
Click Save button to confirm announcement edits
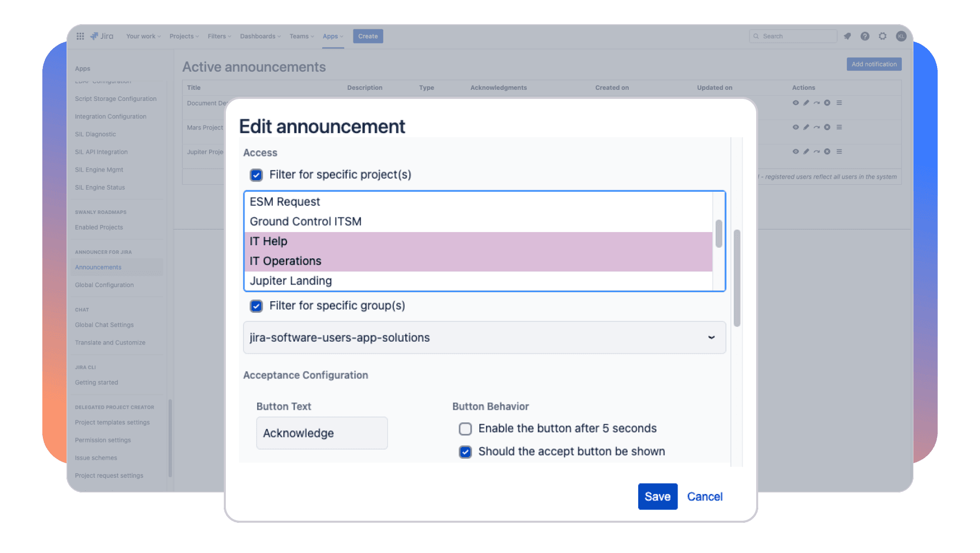click(x=656, y=496)
